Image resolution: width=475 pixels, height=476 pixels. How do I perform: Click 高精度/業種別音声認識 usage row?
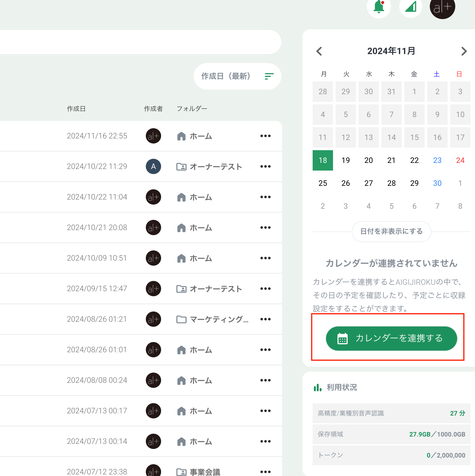(391, 413)
